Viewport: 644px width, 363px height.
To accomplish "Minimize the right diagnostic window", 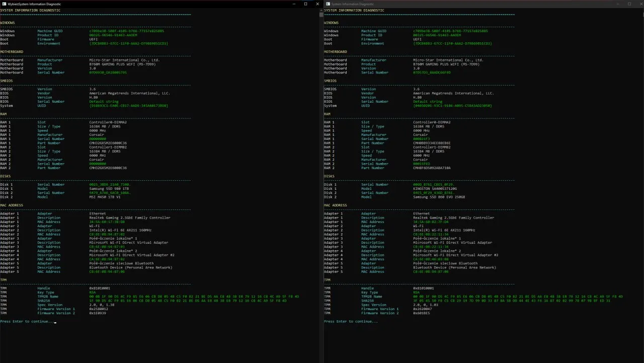I will pyautogui.click(x=617, y=4).
